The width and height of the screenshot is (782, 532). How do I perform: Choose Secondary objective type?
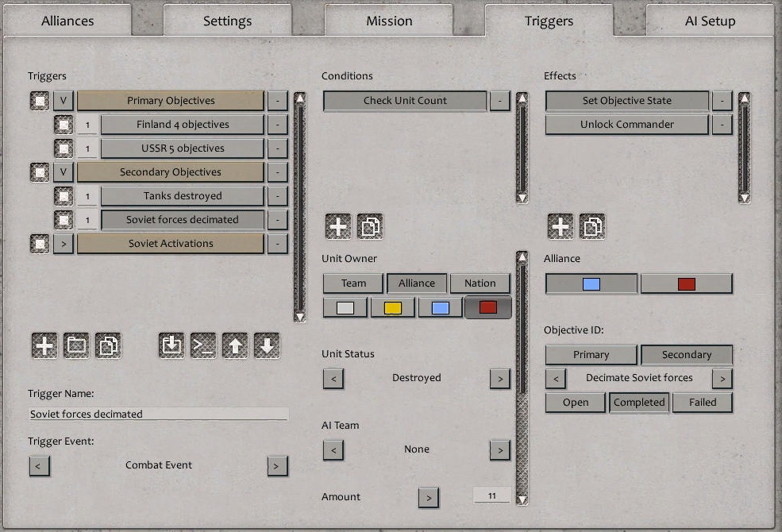[x=687, y=354]
